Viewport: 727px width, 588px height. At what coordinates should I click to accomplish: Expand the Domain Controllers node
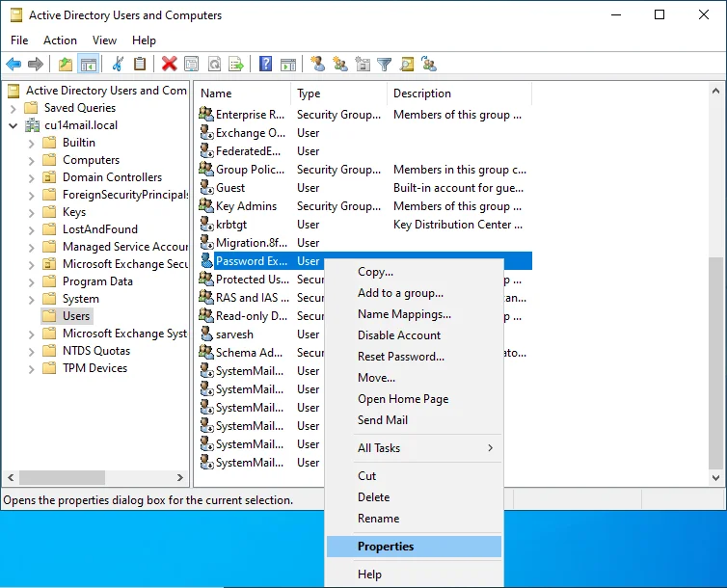(x=32, y=178)
